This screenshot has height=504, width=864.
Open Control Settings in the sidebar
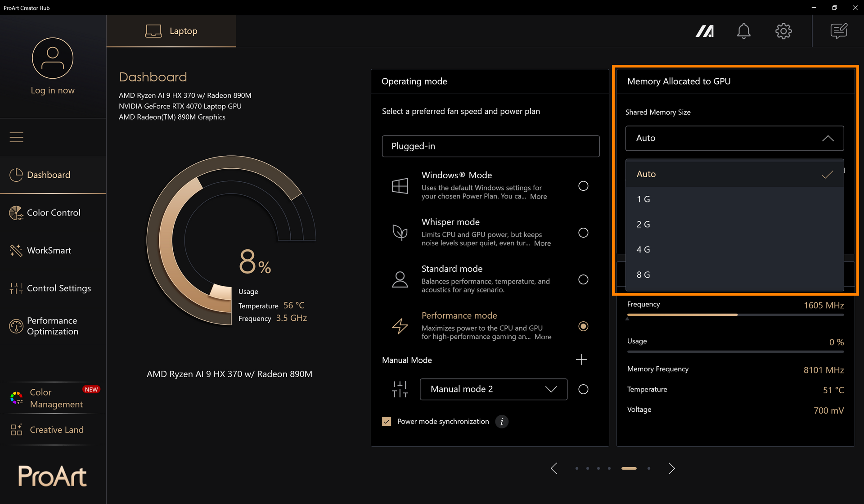click(53, 288)
